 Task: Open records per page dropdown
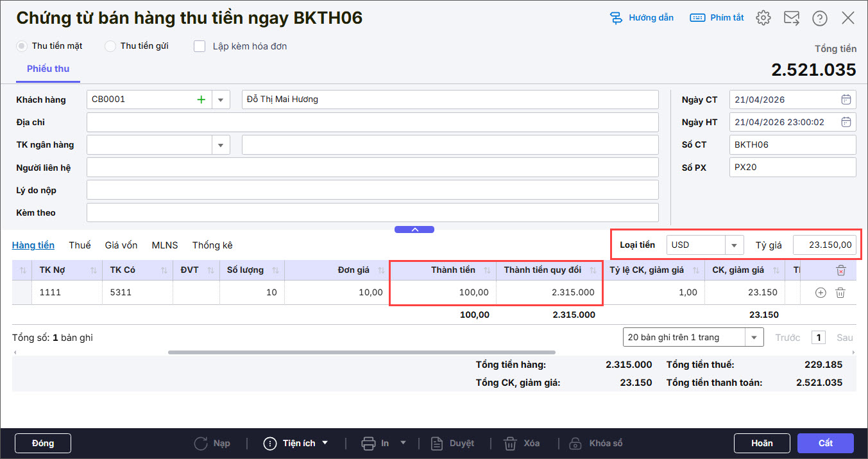click(753, 337)
